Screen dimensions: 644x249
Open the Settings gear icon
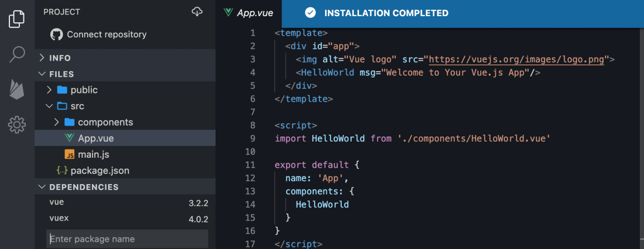(x=17, y=125)
